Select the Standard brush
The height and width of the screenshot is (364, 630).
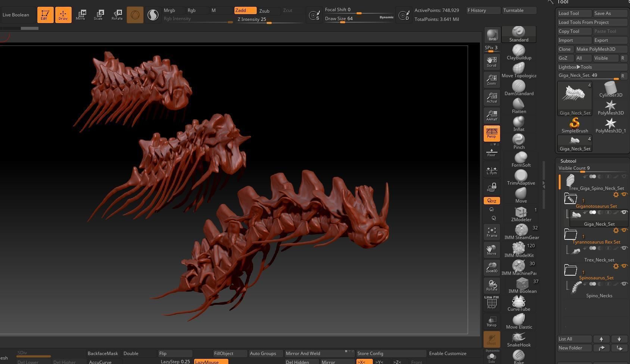tap(519, 34)
